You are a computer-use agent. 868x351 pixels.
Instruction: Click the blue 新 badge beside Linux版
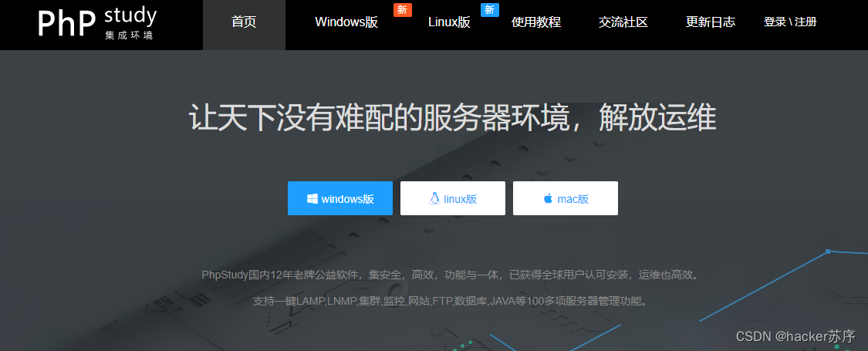click(490, 9)
